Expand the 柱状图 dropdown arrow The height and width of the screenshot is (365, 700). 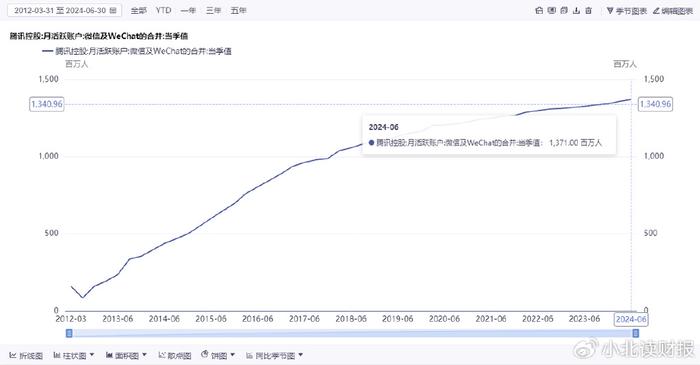pos(92,355)
